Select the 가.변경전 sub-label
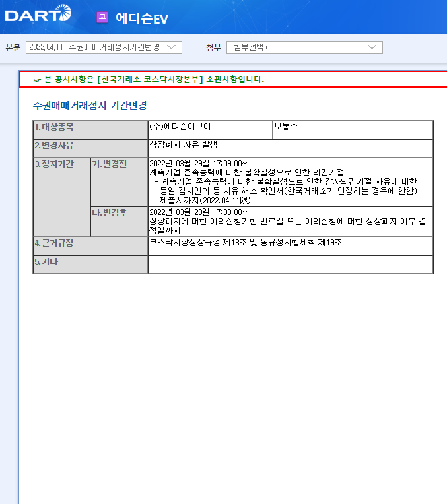 coord(119,182)
